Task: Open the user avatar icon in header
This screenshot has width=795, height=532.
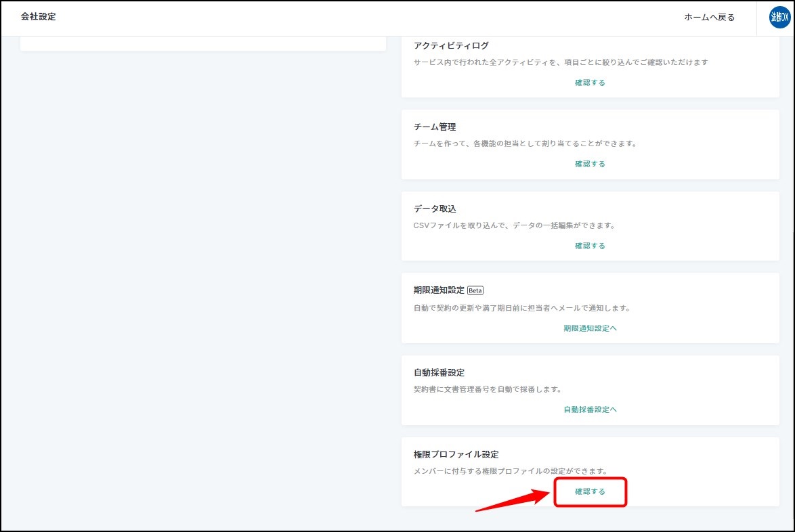Action: (779, 18)
